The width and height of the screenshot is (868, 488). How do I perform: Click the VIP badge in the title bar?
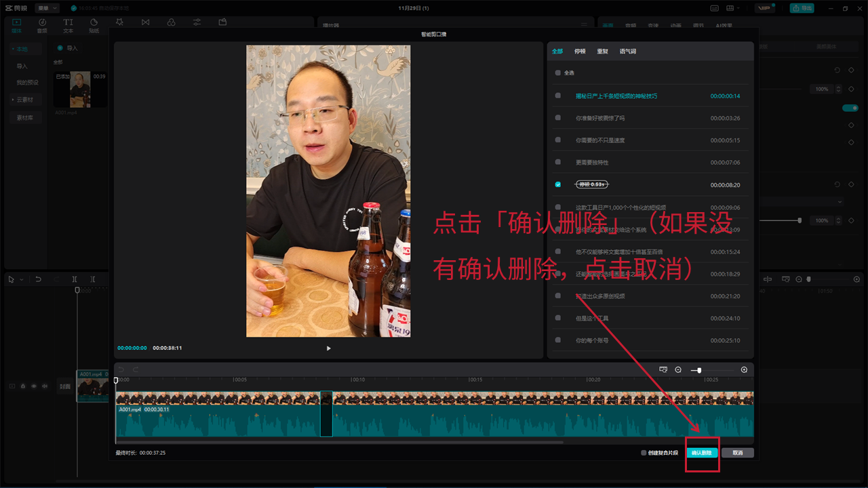click(765, 8)
